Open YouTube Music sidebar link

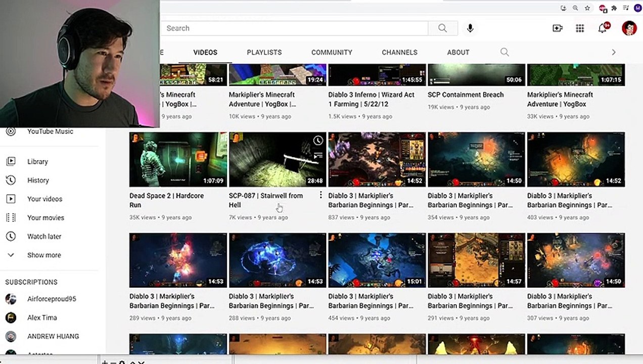click(51, 131)
